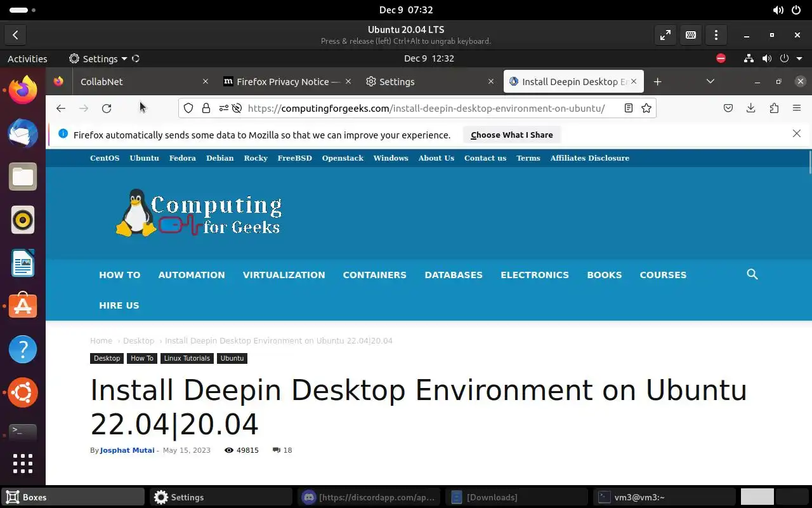Screen dimensions: 812x508
Task: Open the Pocket save icon
Action: click(728, 108)
